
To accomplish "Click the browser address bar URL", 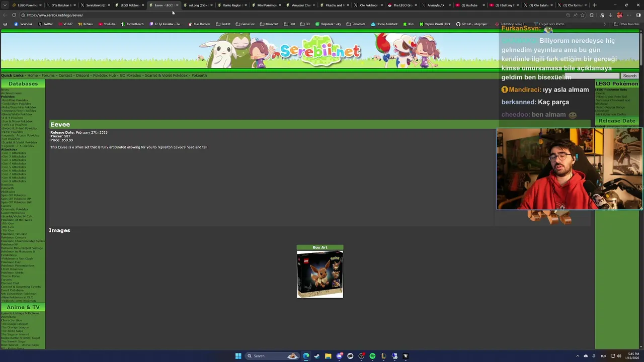I will (55, 15).
